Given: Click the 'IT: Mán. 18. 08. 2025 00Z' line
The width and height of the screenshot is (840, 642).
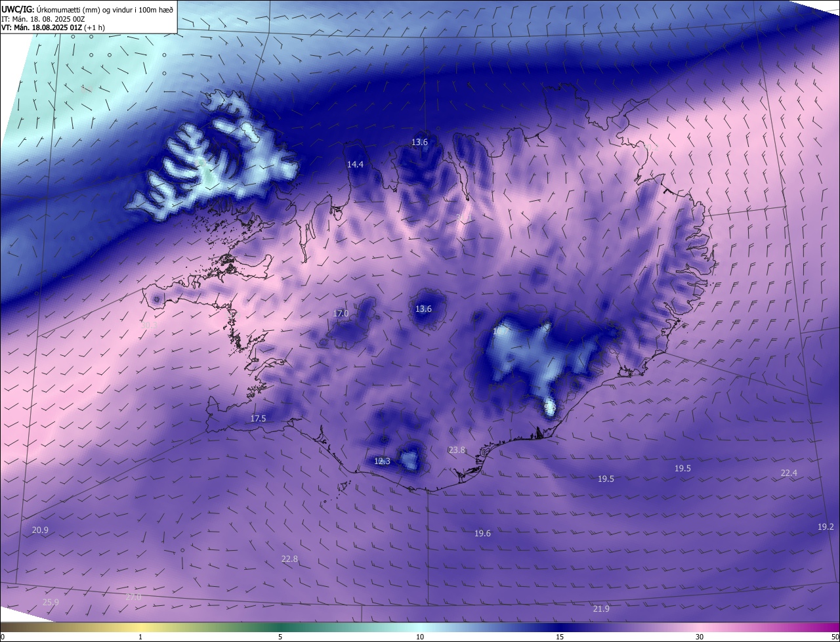Looking at the screenshot, I should click(x=43, y=18).
